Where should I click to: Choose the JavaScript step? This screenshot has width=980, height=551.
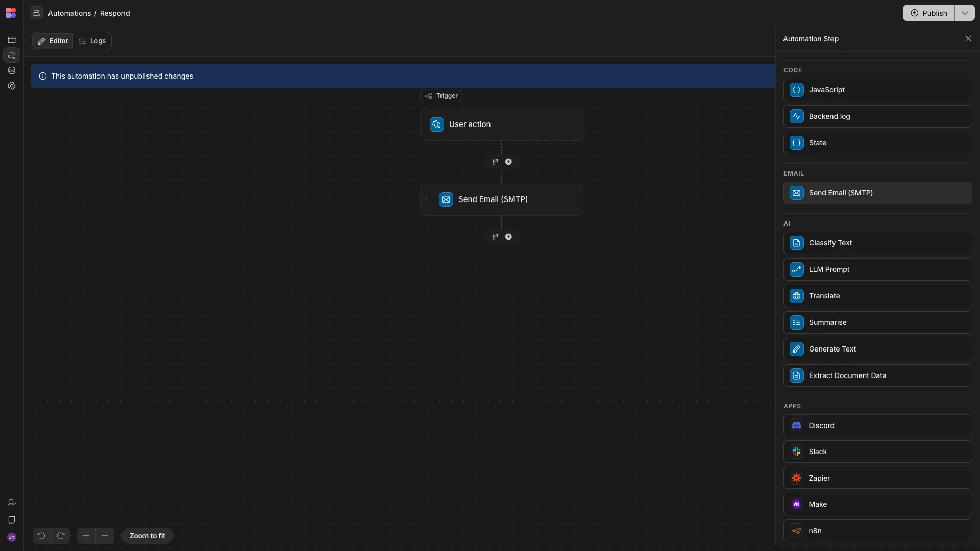(878, 90)
